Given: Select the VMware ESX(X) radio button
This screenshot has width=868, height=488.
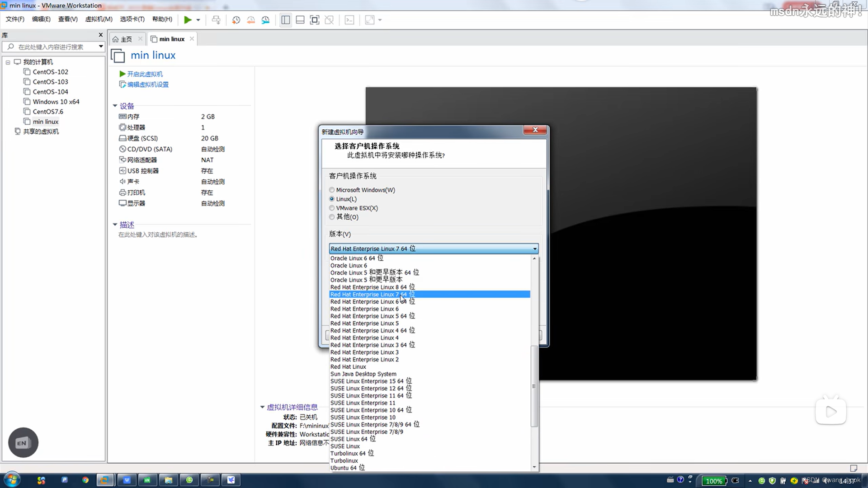Looking at the screenshot, I should pos(332,208).
